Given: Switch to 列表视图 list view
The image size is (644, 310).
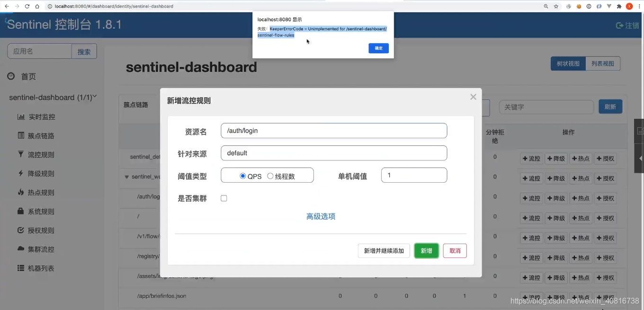Looking at the screenshot, I should [x=603, y=63].
